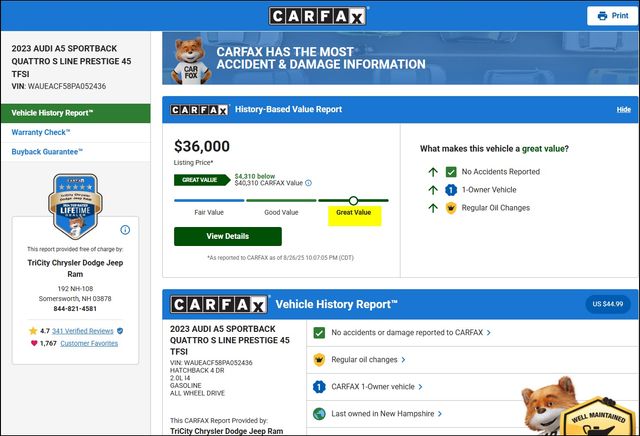Click up arrow beside Regular Oil Changes

click(x=433, y=208)
